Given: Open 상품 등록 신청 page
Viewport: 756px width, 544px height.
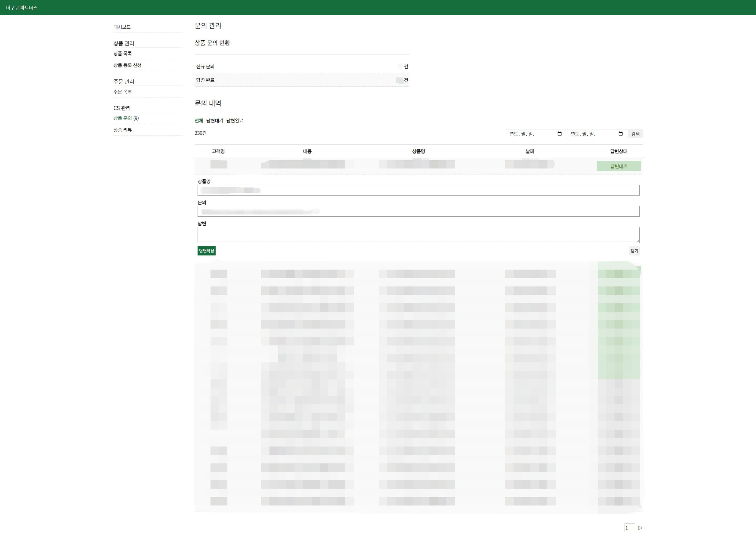Looking at the screenshot, I should tap(127, 65).
